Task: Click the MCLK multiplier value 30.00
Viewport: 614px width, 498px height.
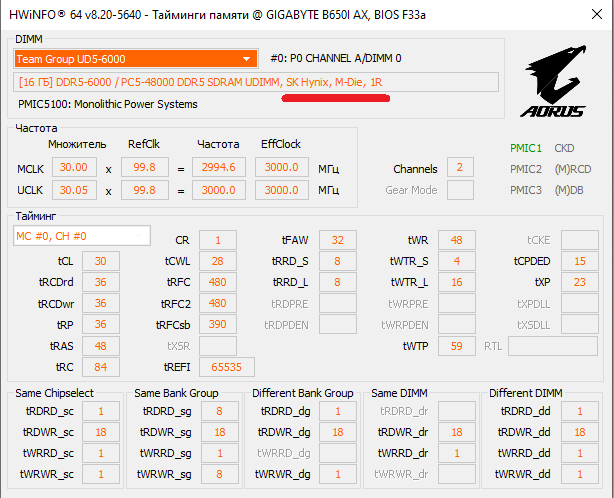Action: pos(74,167)
